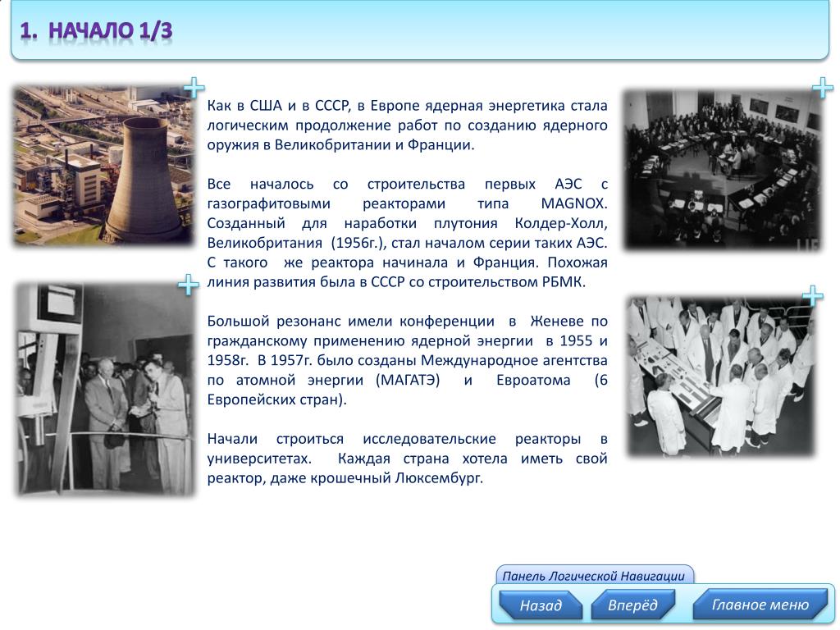The image size is (840, 630).
Task: Click the МАГАТЭ abbreviation in text
Action: (x=408, y=380)
